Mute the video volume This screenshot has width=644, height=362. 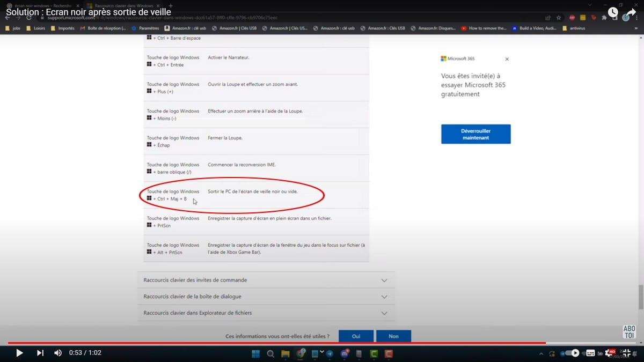(58, 353)
